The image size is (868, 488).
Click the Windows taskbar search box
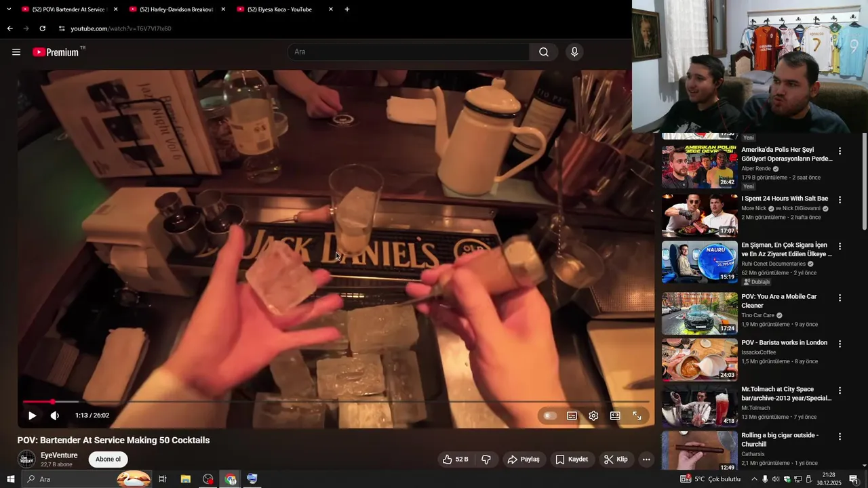87,479
